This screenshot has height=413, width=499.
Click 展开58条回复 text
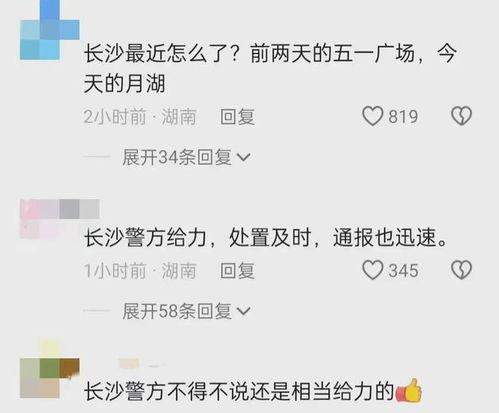click(x=177, y=311)
